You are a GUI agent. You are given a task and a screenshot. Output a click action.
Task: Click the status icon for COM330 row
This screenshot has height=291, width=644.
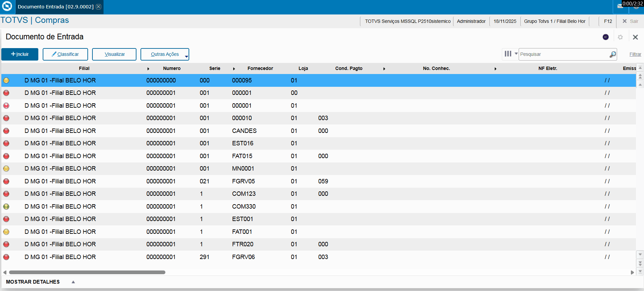click(x=6, y=207)
